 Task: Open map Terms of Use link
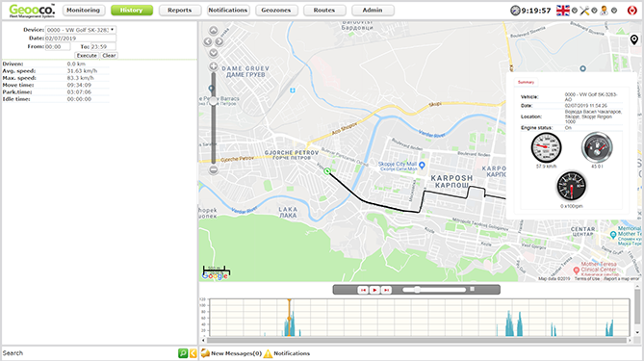[x=587, y=279]
